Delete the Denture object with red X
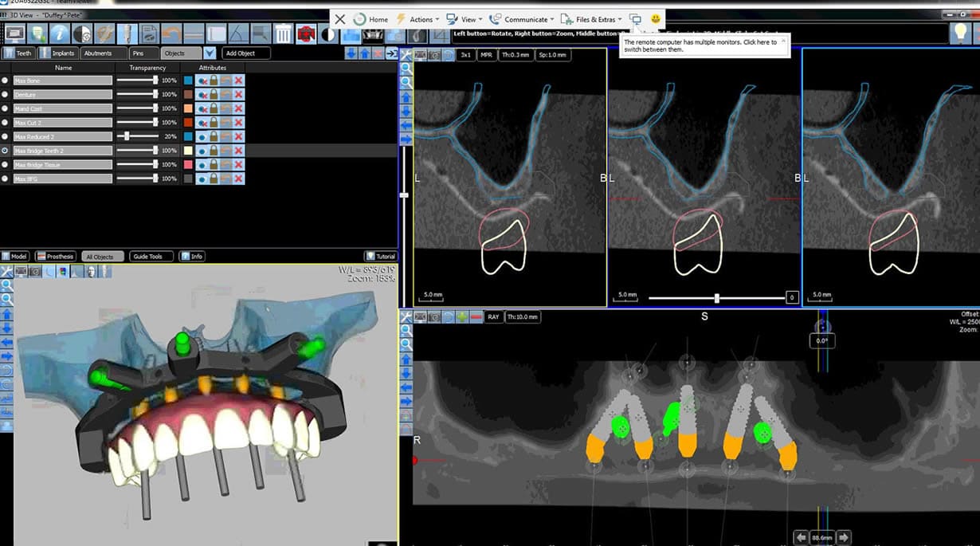The image size is (980, 546). pyautogui.click(x=238, y=95)
